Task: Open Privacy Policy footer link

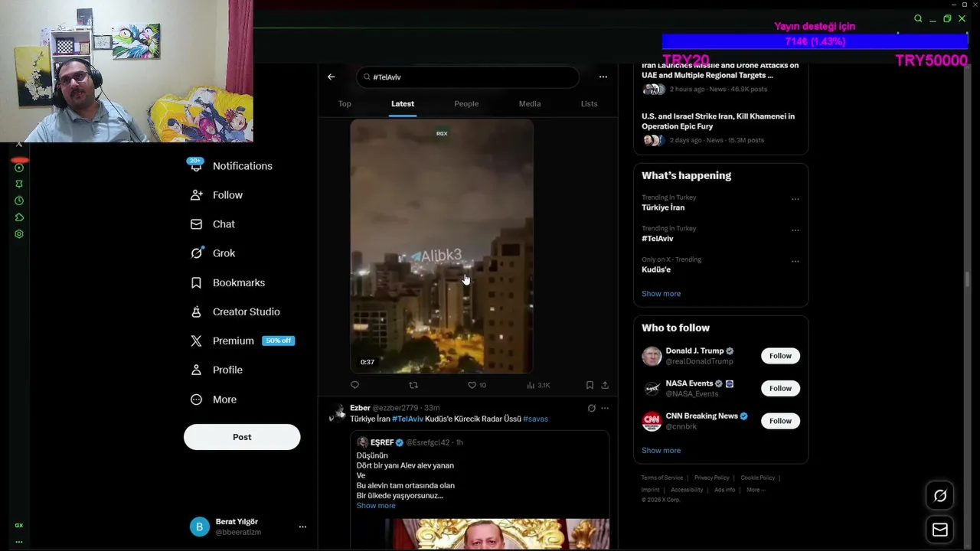Action: 711,478
